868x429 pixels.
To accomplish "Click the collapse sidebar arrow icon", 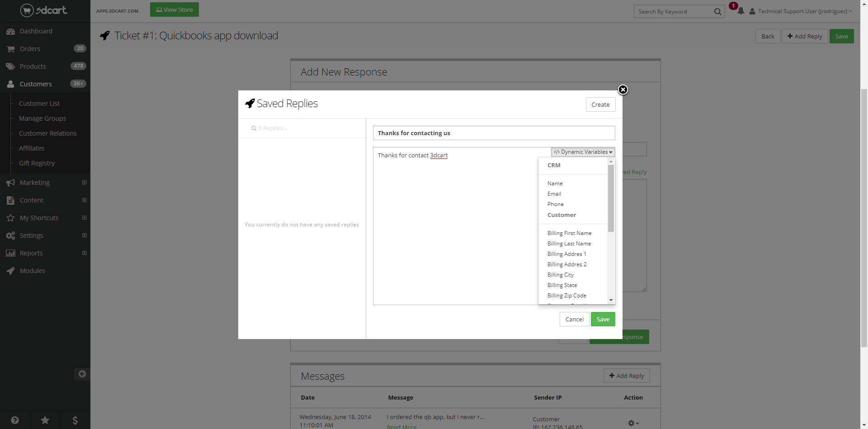I will coord(82,374).
